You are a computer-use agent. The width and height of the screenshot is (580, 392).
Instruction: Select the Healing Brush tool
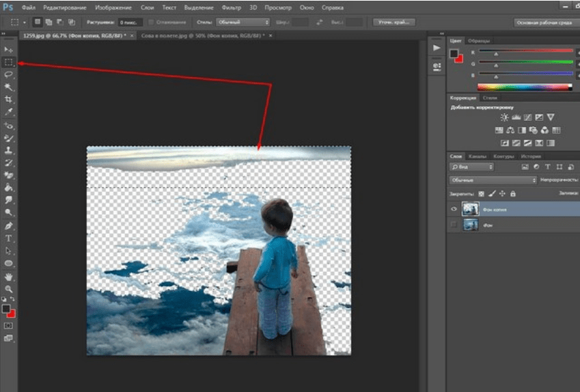click(x=8, y=126)
